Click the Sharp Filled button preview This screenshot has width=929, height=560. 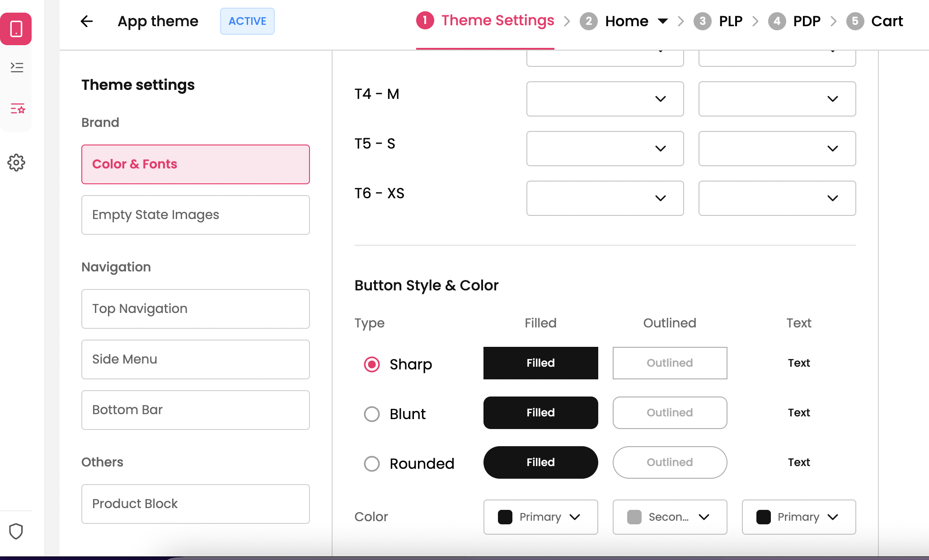pos(540,363)
